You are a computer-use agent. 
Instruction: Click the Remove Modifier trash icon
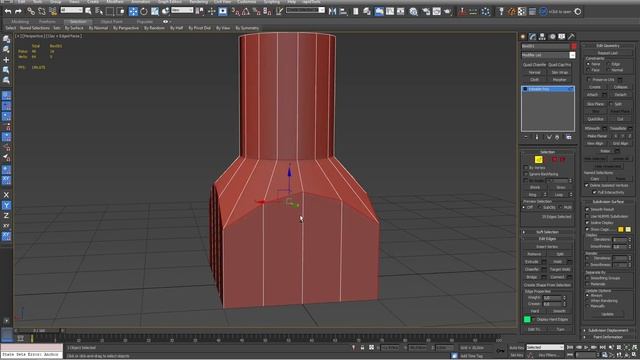tap(557, 138)
